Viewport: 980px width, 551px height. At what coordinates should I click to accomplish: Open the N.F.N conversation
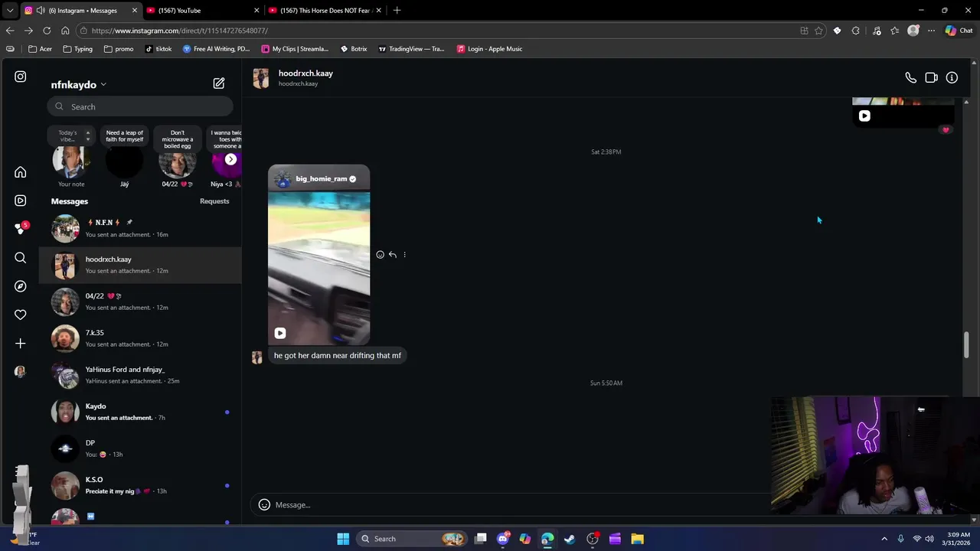[140, 228]
